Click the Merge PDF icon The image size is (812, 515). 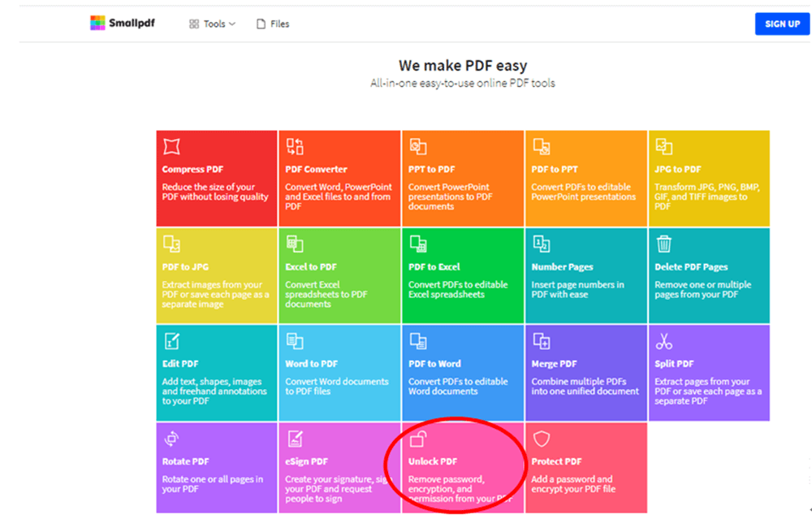542,341
